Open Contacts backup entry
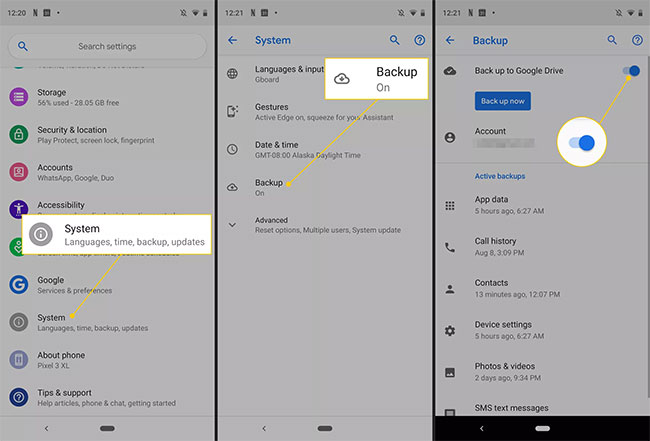Image resolution: width=650 pixels, height=441 pixels. [x=543, y=288]
